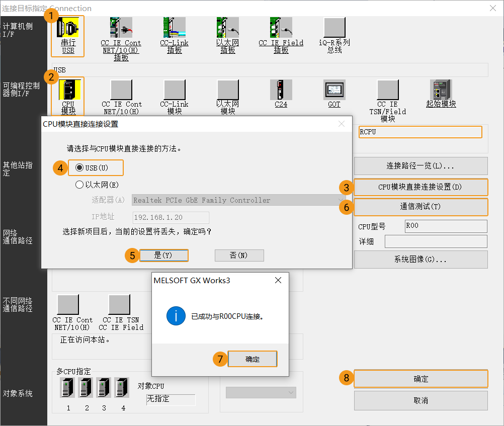This screenshot has height=426, width=504.
Task: Select the CC-Link 插板 interface icon
Action: point(174,30)
